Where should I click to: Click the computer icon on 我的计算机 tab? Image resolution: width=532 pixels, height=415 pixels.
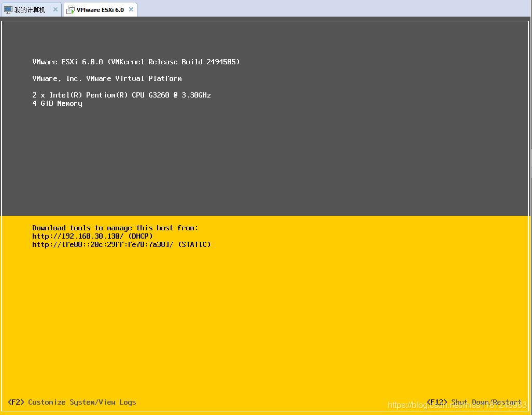[8, 10]
